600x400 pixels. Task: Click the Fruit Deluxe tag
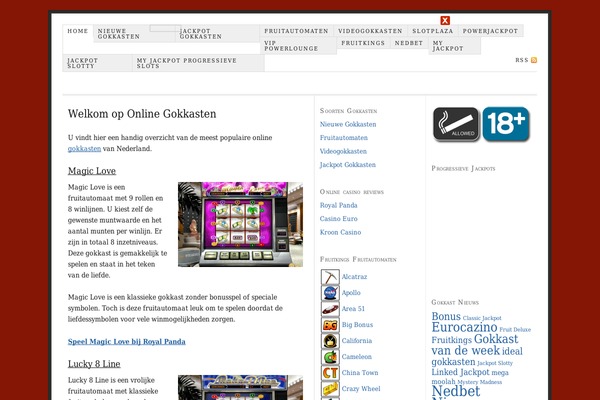[x=515, y=330]
